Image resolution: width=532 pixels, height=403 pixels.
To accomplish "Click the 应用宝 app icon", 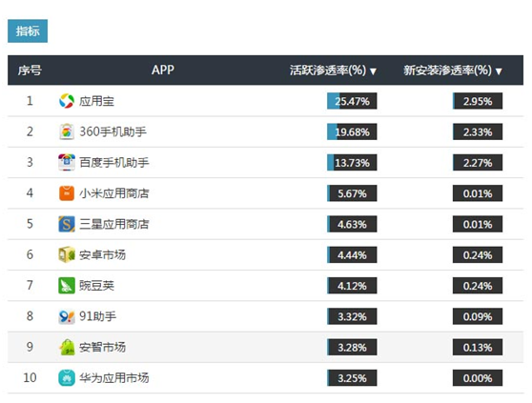I will (x=67, y=101).
